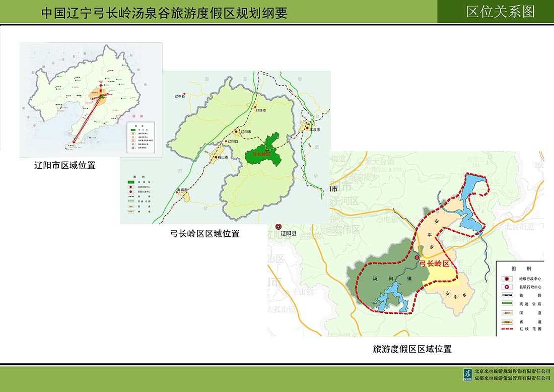Viewport: 554px width, 392px height.
Task: Open the Liaoning province overview map thumbnail
Action: coord(91,99)
